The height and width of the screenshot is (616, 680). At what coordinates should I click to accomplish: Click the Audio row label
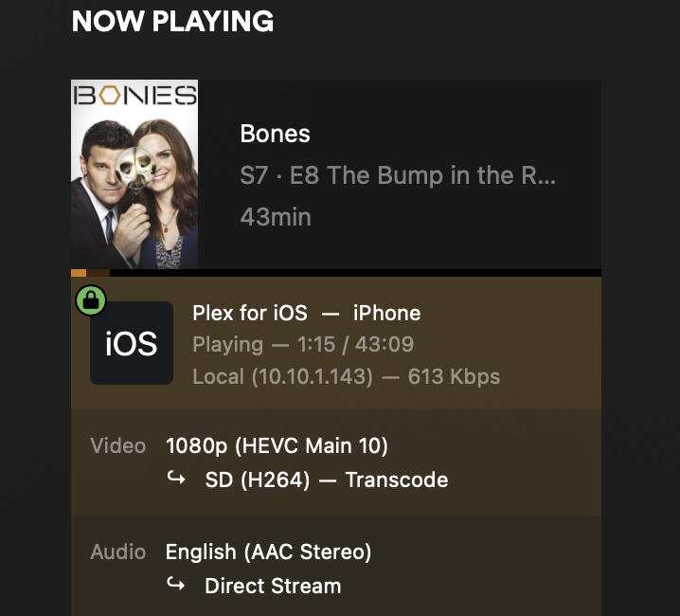click(118, 552)
